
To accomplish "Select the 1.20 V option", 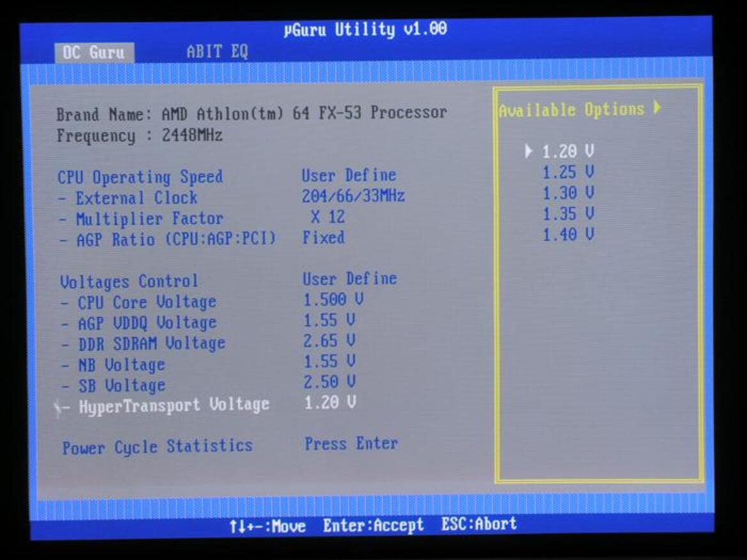I will pyautogui.click(x=568, y=151).
